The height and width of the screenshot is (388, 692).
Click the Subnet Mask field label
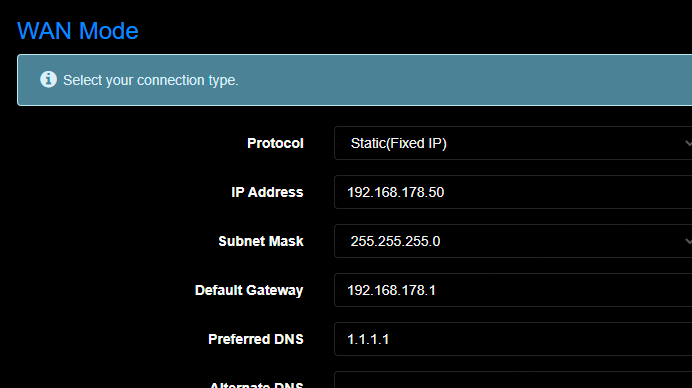pos(261,241)
